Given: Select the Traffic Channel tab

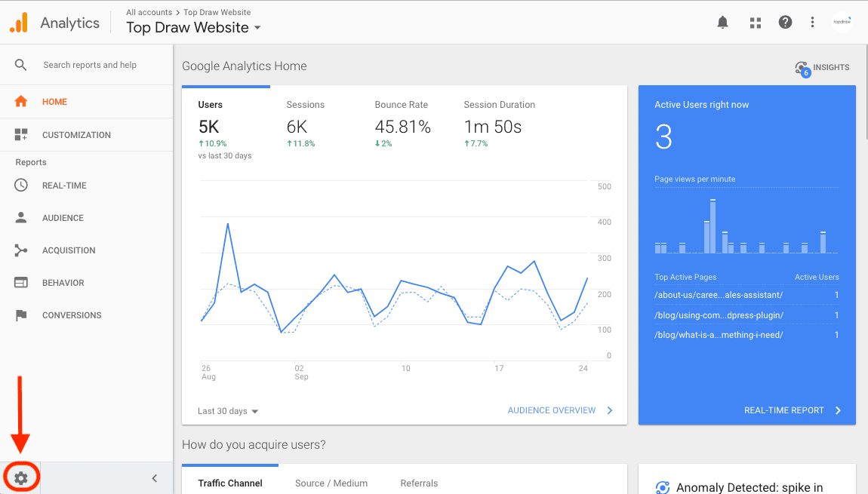Looking at the screenshot, I should [230, 483].
